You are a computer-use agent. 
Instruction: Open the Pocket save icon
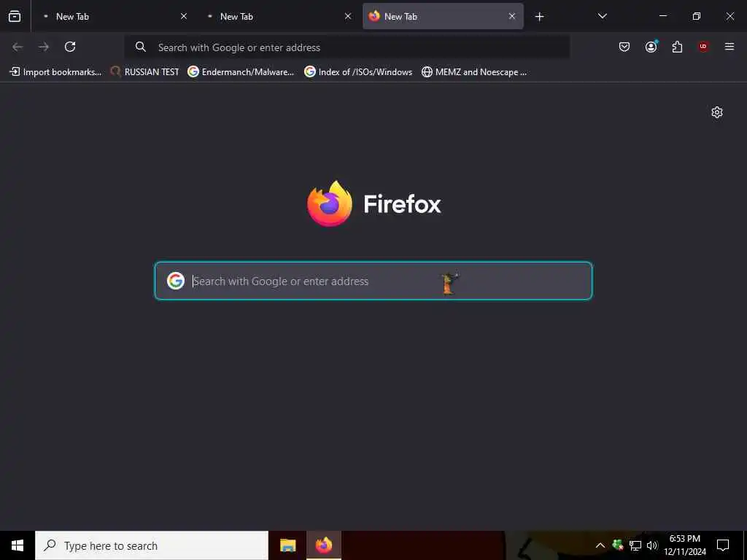[624, 47]
